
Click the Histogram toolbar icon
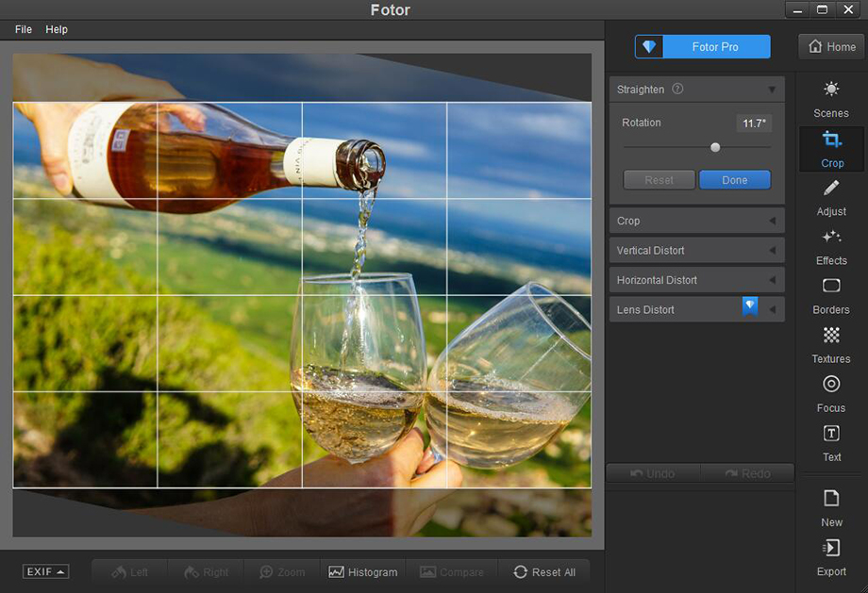point(362,571)
